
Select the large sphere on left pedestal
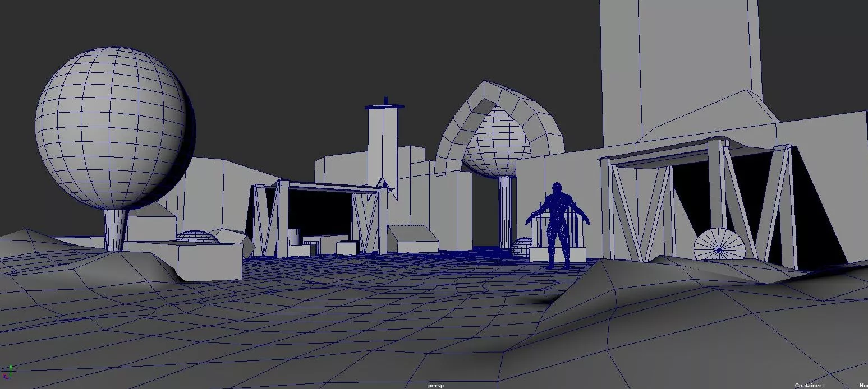110,128
